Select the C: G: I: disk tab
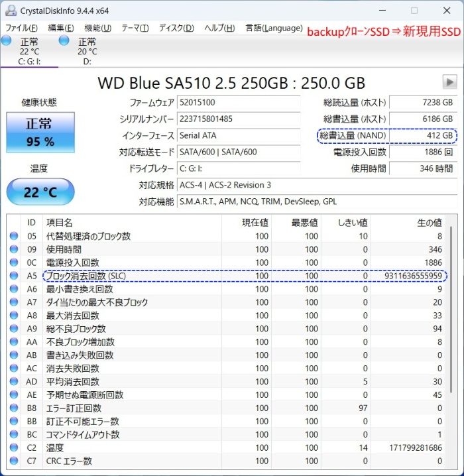Image resolution: width=464 pixels, height=476 pixels. [29, 51]
